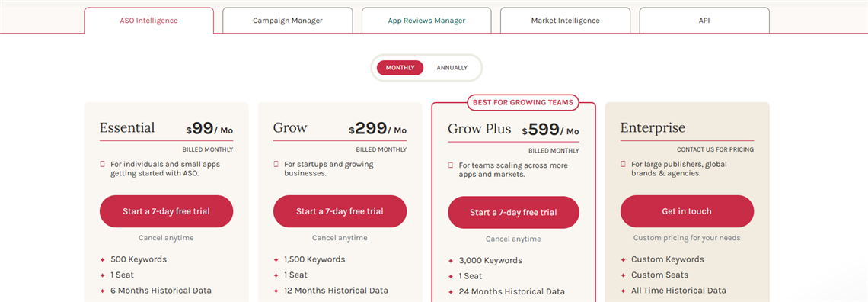Click 12 Months Historical Data text
Screen dimensions: 868x302
coord(336,291)
